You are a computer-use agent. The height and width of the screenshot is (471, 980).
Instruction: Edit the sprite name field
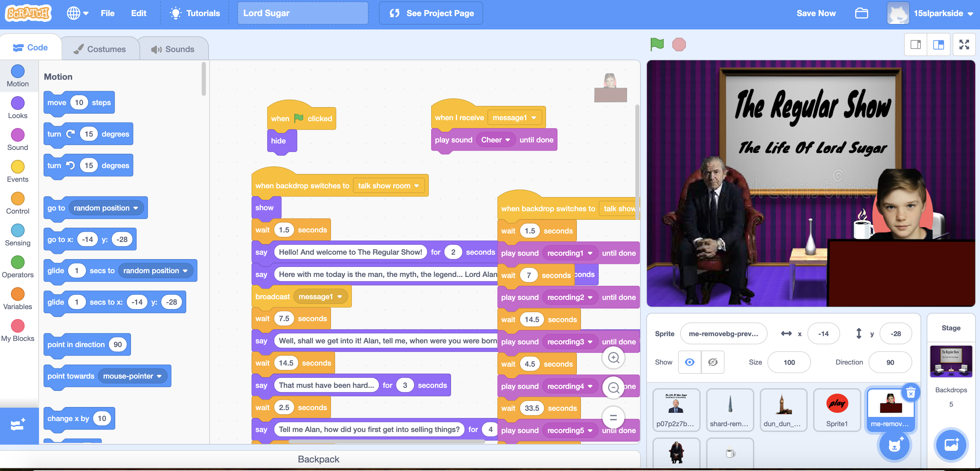(x=723, y=333)
